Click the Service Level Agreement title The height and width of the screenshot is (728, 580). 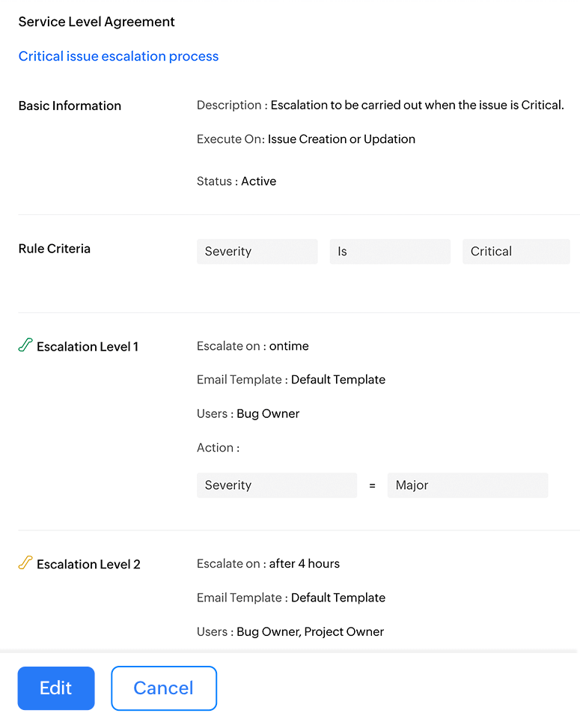coord(97,22)
